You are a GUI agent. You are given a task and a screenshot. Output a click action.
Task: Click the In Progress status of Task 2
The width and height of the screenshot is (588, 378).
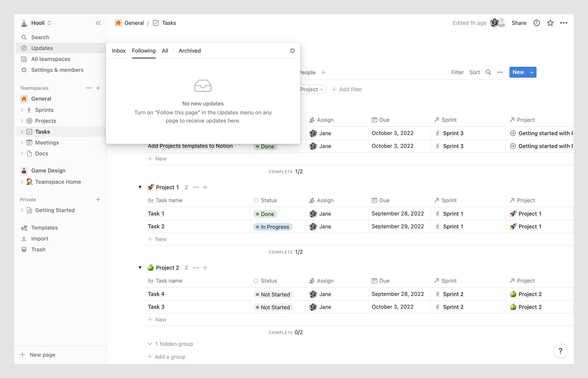[273, 227]
